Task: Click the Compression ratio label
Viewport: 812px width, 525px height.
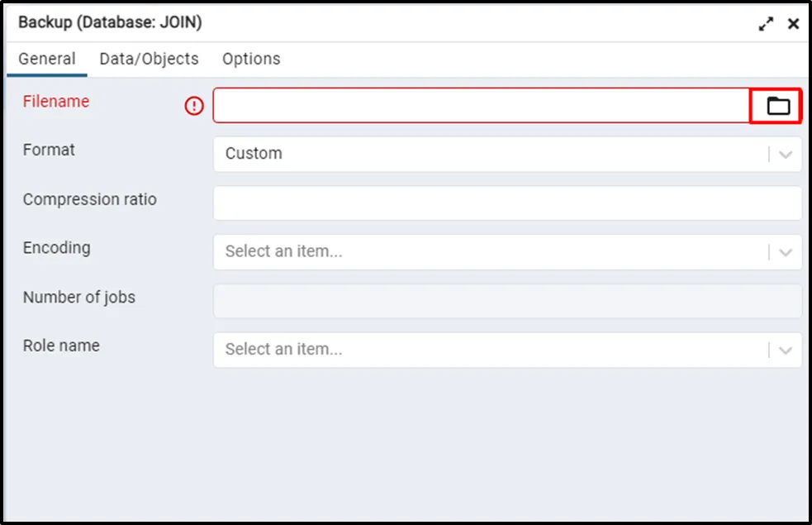Action: point(89,199)
